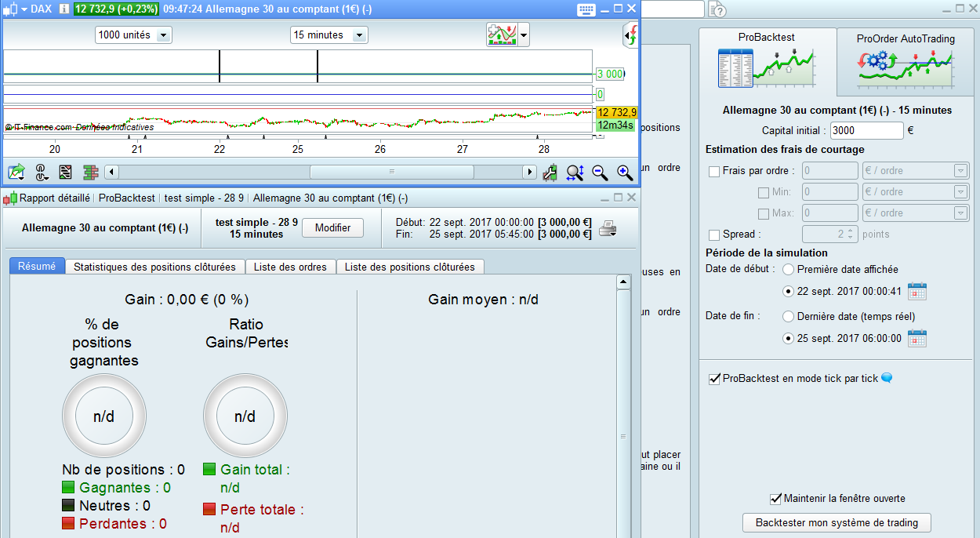Click the candlestick cursor tool icon
The width and height of the screenshot is (980, 538).
551,172
